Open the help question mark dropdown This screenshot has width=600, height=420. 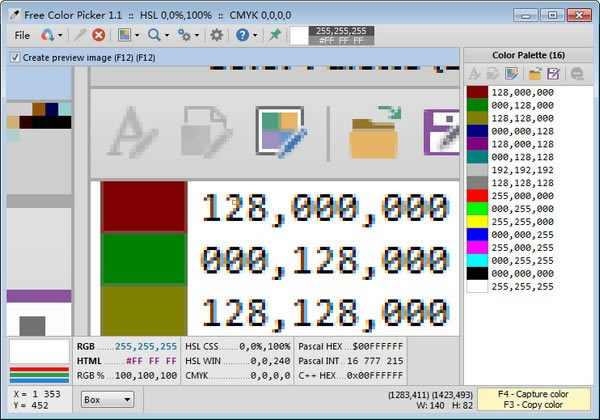click(246, 35)
